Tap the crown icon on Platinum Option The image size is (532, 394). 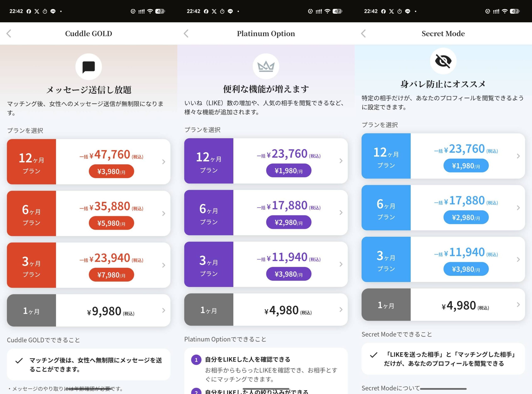[x=266, y=66]
